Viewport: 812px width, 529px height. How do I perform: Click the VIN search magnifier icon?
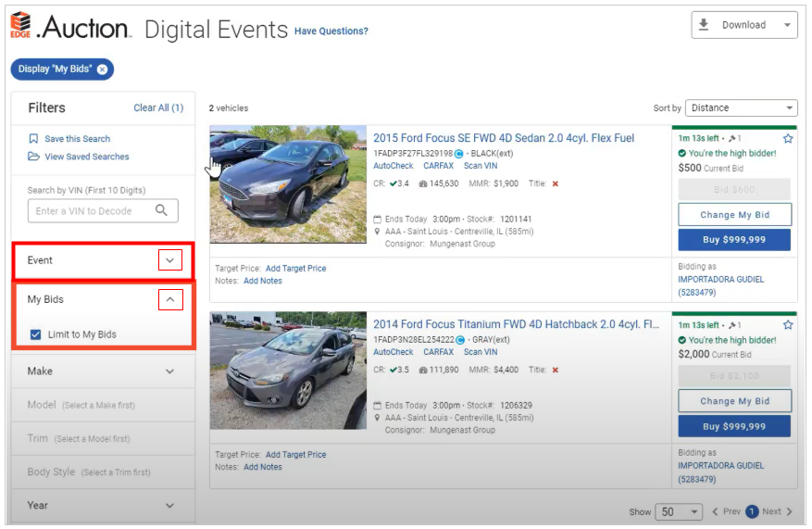click(162, 210)
